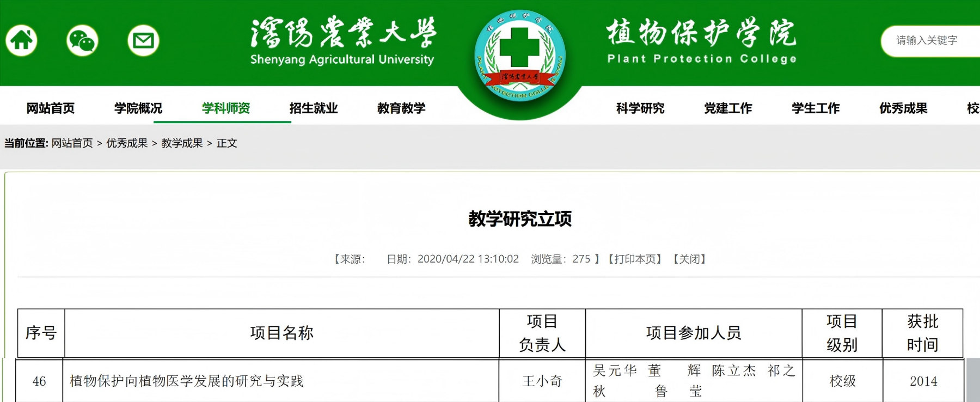
Task: Go to 学生工作 navigation item
Action: click(x=816, y=108)
